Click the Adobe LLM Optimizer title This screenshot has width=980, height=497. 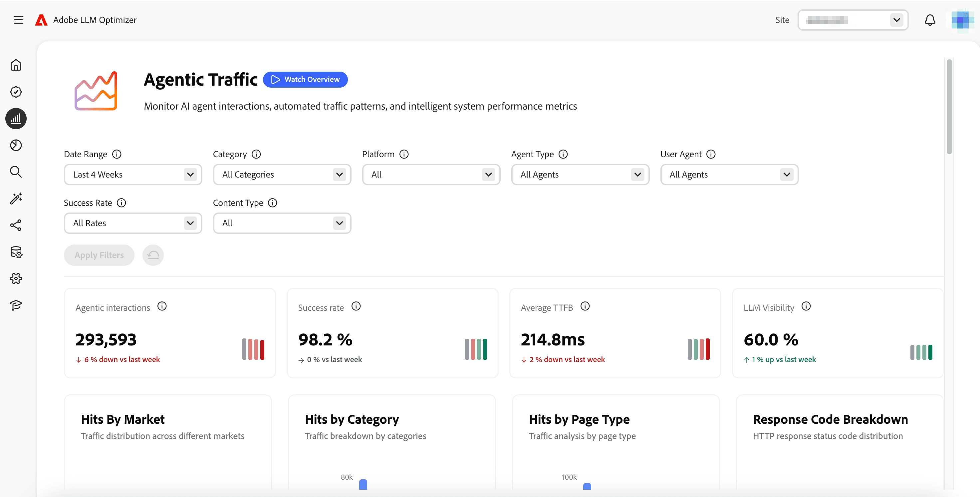click(95, 20)
